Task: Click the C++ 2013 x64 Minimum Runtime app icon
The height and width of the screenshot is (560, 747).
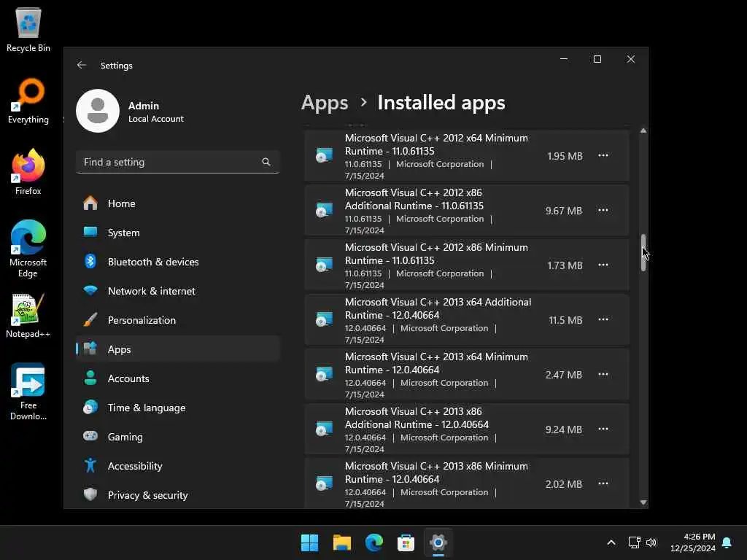Action: click(325, 374)
